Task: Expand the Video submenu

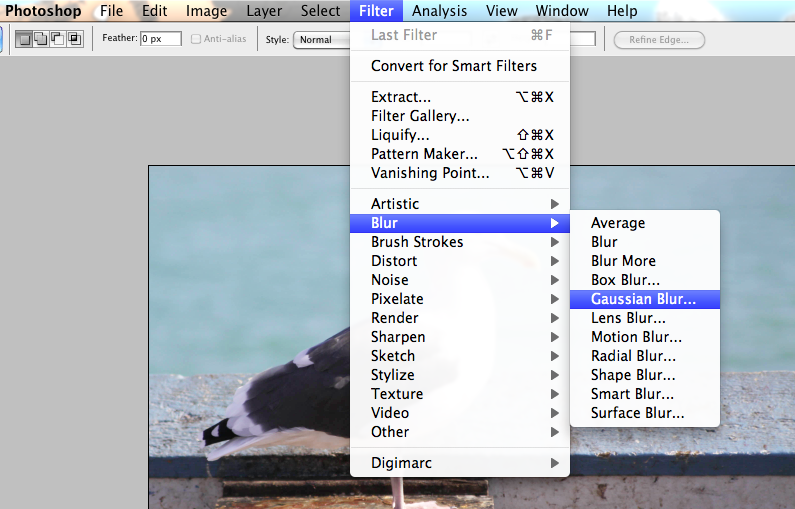Action: pos(460,413)
